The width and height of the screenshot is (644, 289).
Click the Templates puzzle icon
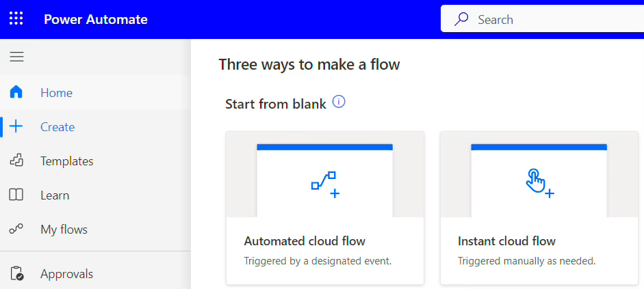tap(16, 161)
